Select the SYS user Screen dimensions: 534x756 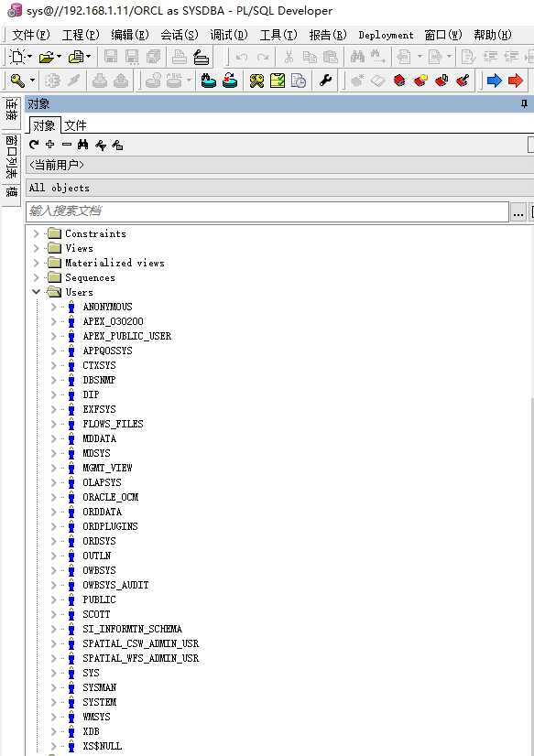pos(92,673)
